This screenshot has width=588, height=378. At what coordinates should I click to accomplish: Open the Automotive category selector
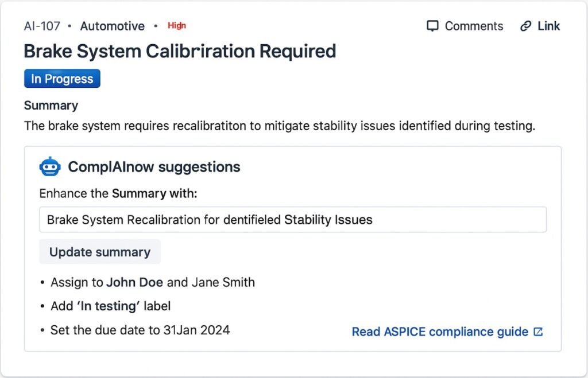click(113, 26)
